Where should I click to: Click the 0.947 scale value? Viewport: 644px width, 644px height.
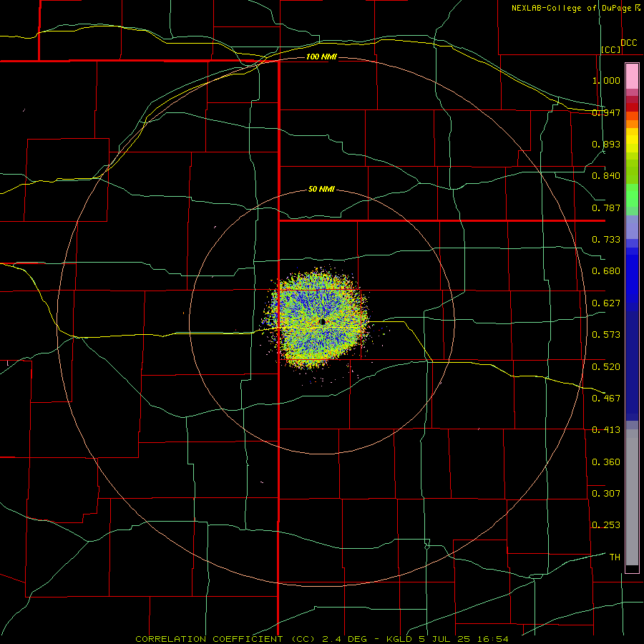tap(606, 112)
